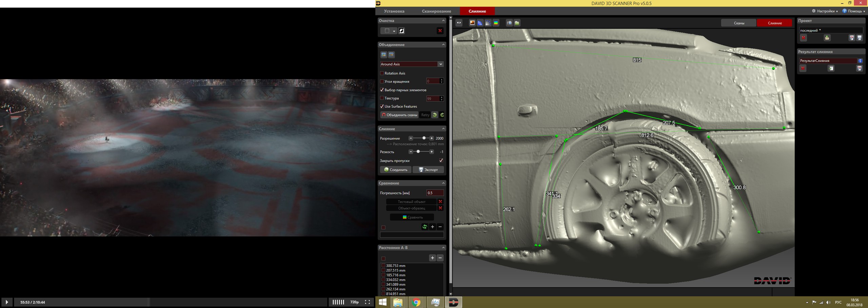Click the Экспорт button
868x308 pixels.
click(428, 170)
